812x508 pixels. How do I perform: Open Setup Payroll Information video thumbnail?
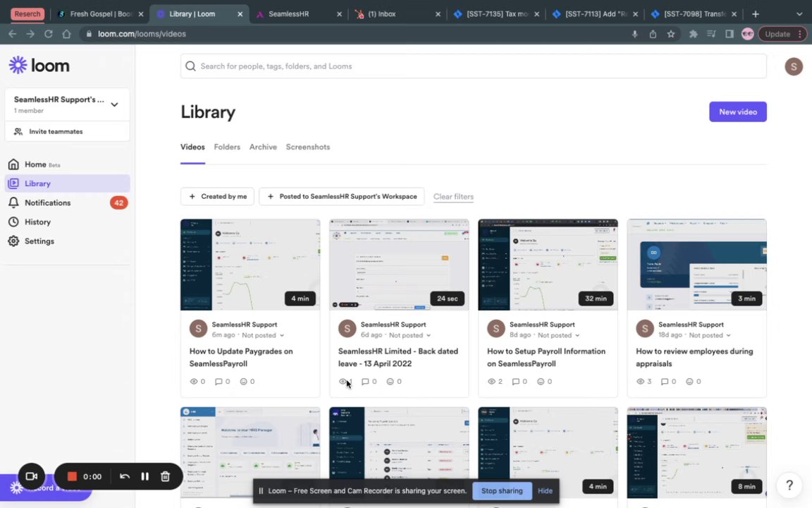point(548,265)
